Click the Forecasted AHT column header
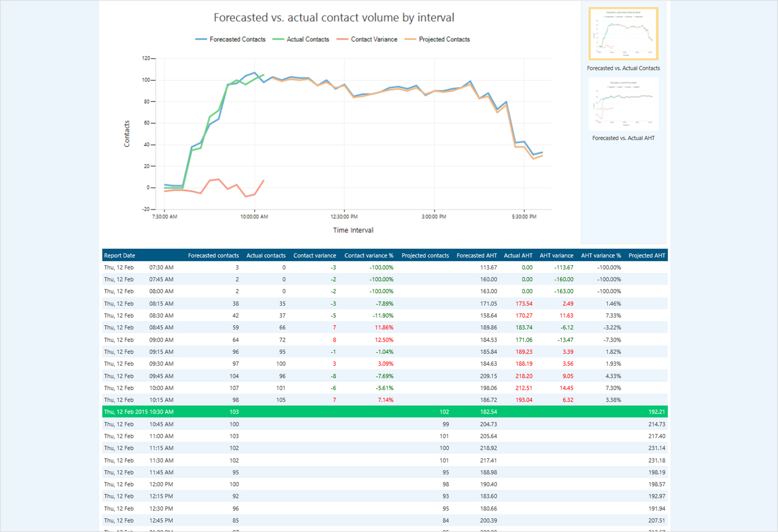The image size is (778, 532). tap(477, 255)
